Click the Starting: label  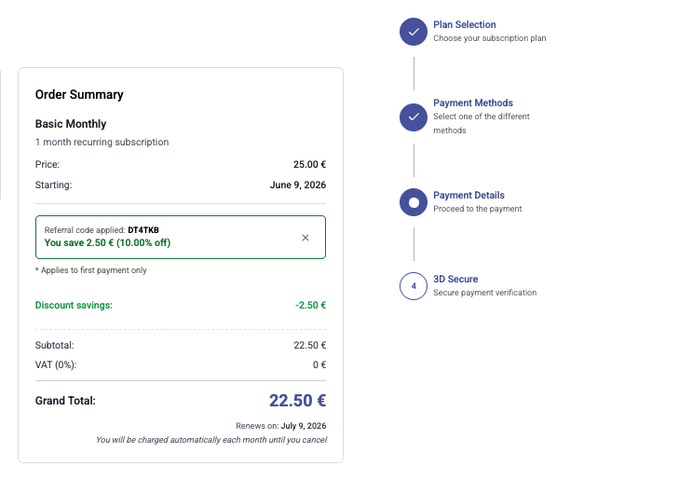[53, 185]
